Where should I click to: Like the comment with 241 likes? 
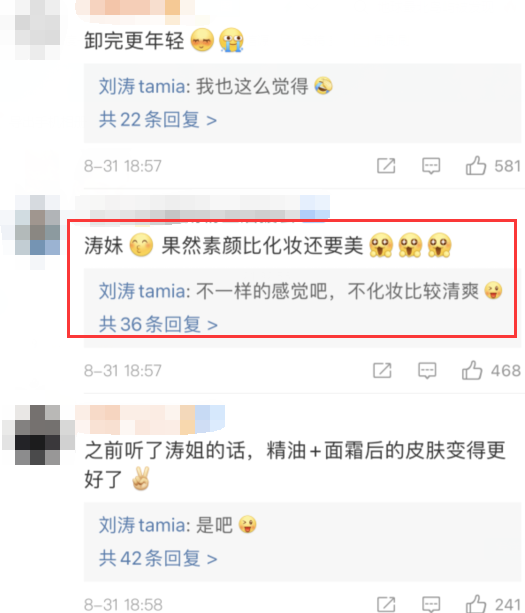476,604
